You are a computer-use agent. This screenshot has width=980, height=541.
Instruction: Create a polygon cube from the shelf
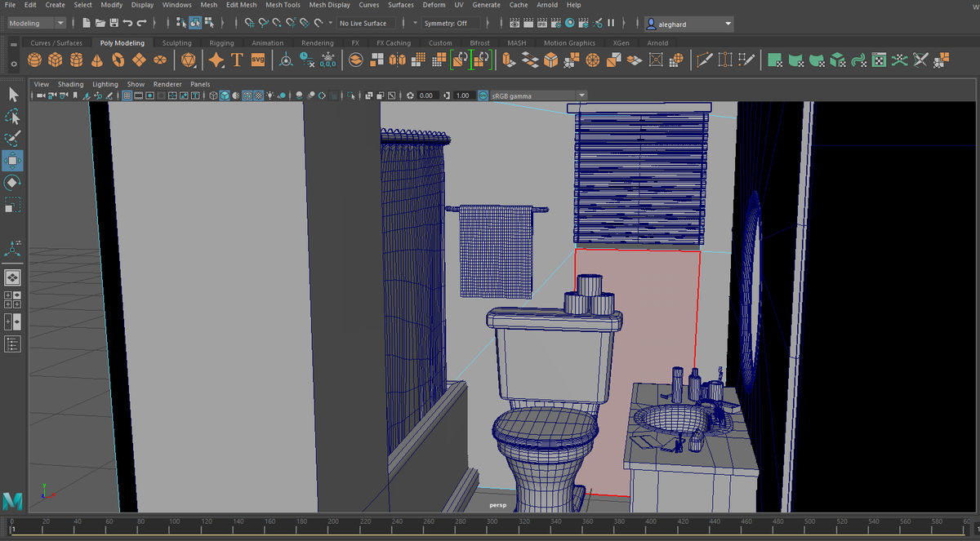(55, 60)
